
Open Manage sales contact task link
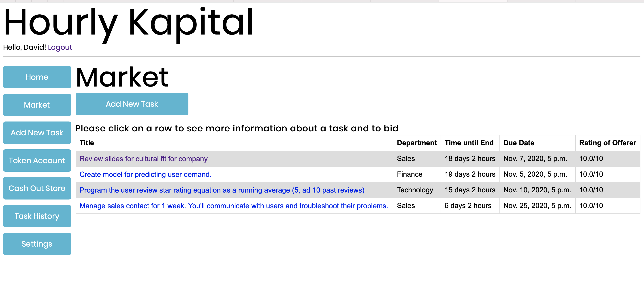tap(233, 206)
